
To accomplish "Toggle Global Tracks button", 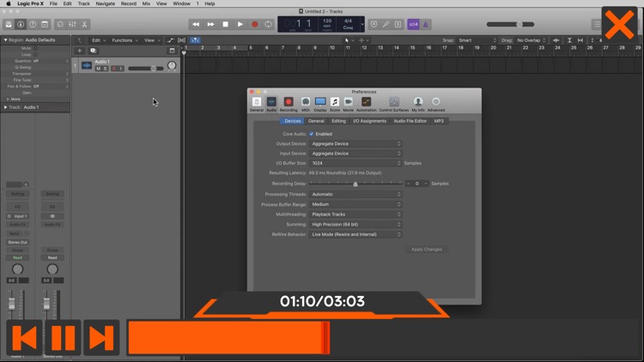I will pos(172,51).
